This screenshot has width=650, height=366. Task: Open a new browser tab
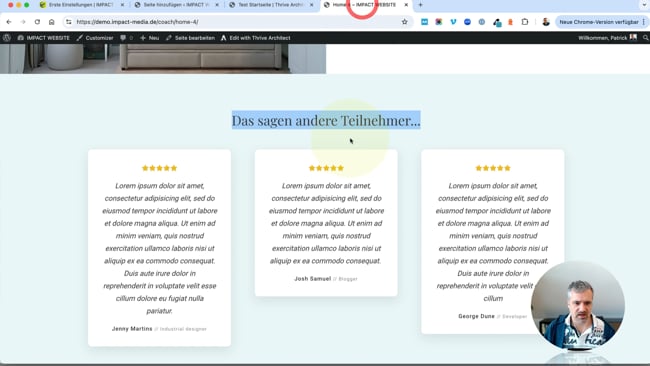pyautogui.click(x=420, y=5)
